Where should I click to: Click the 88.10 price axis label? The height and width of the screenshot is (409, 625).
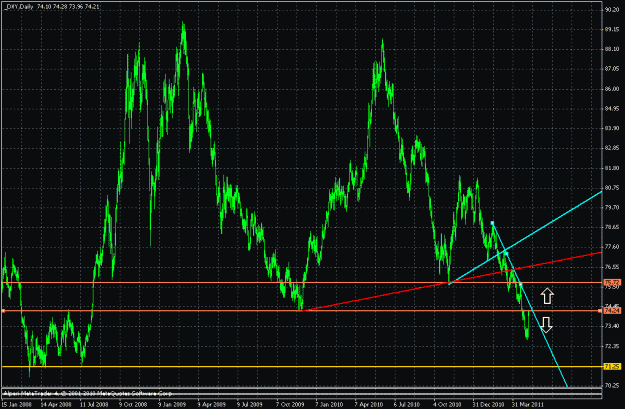(x=612, y=49)
